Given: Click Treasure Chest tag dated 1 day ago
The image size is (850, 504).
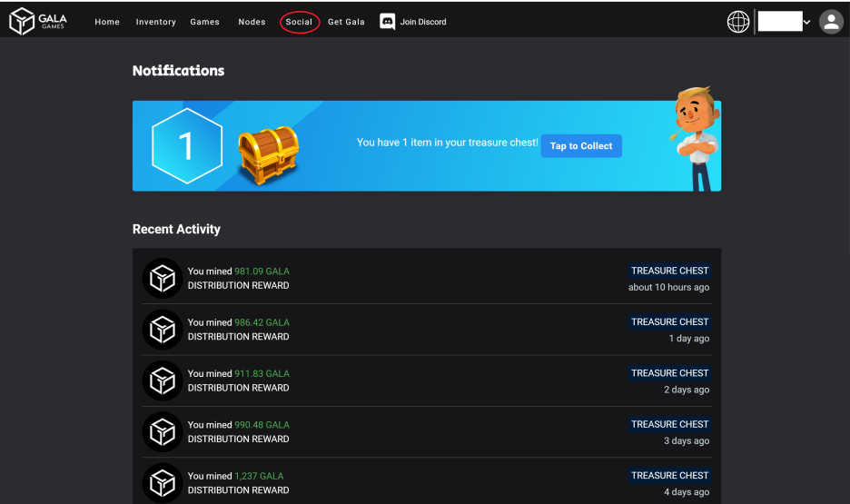Looking at the screenshot, I should pyautogui.click(x=669, y=321).
